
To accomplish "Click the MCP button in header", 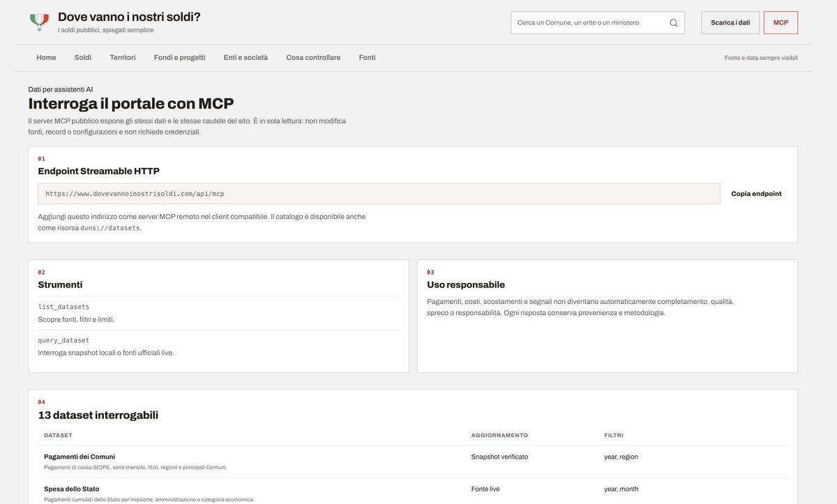I will 781,22.
